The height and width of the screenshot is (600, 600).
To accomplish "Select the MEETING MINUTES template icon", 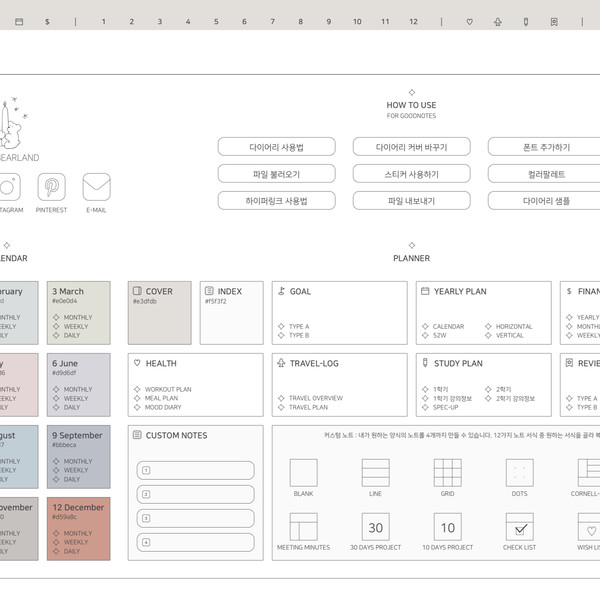I will coord(303,527).
